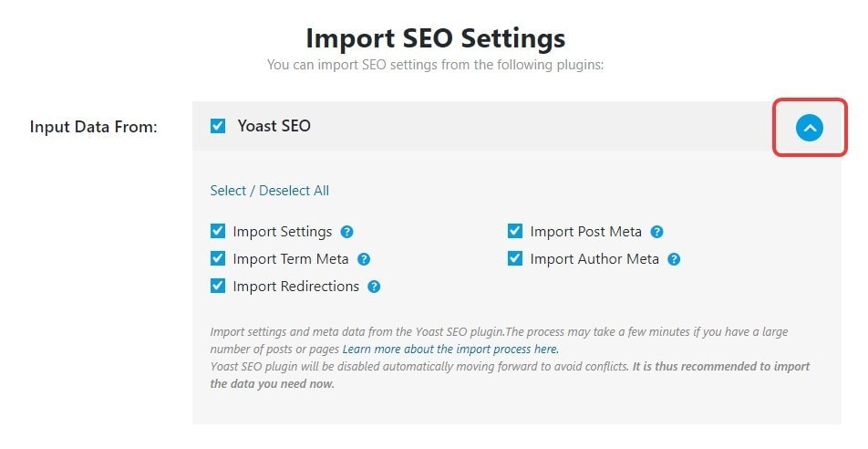The height and width of the screenshot is (449, 868).
Task: Uncheck the Import Term Meta checkbox
Action: (218, 258)
